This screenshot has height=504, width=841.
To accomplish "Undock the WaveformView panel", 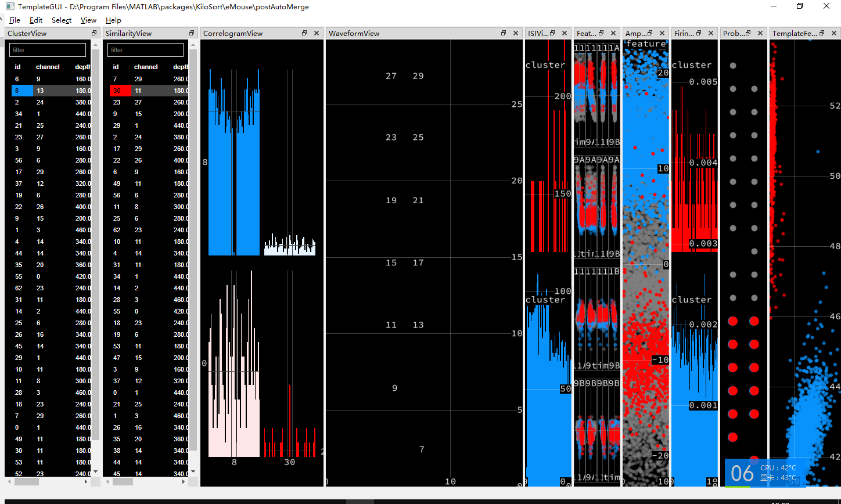I will click(x=503, y=33).
